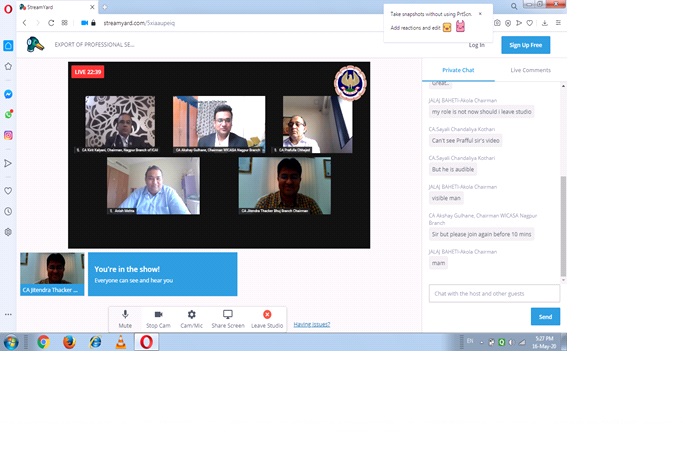685x460 pixels.
Task: View site security lock information
Action: 93,23
